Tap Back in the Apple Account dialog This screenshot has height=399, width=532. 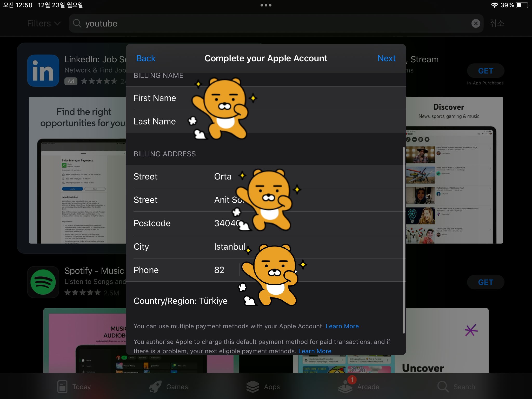[146, 58]
